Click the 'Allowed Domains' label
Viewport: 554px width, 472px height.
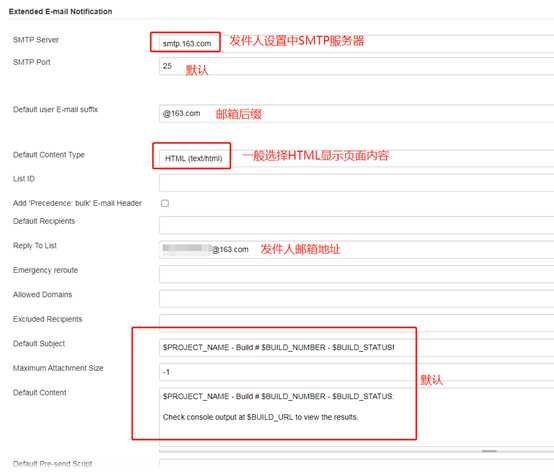(42, 295)
